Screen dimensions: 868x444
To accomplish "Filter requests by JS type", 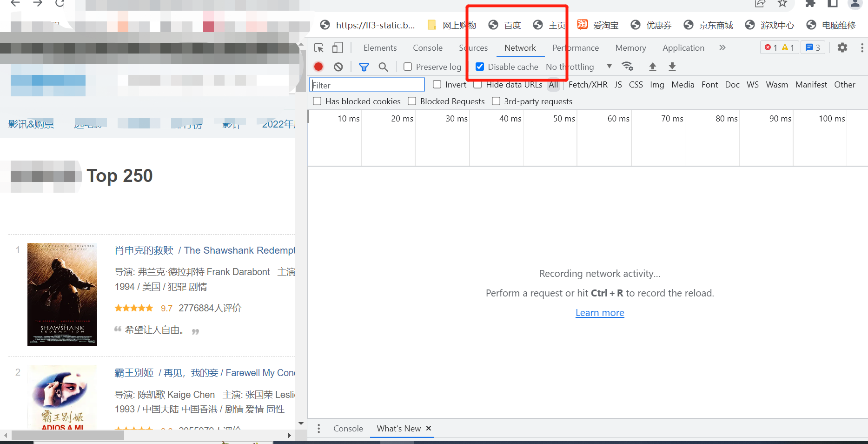I will (x=618, y=85).
